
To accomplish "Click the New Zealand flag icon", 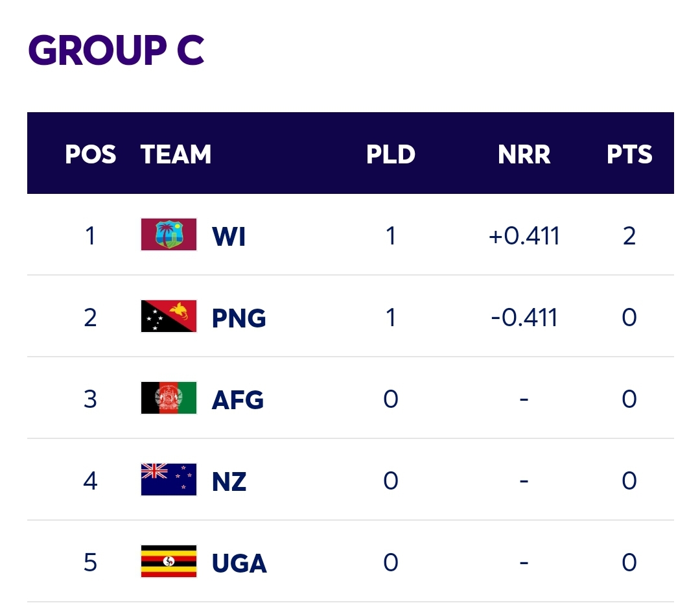I will (169, 480).
